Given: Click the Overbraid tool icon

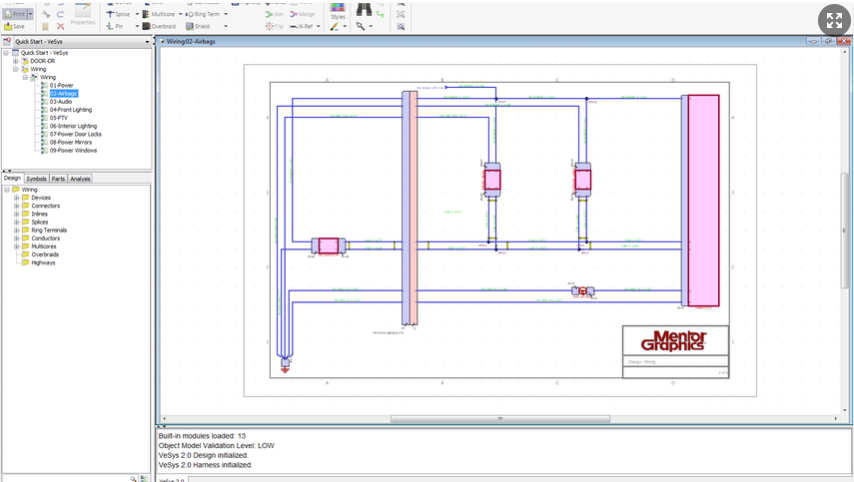Looking at the screenshot, I should pyautogui.click(x=147, y=26).
